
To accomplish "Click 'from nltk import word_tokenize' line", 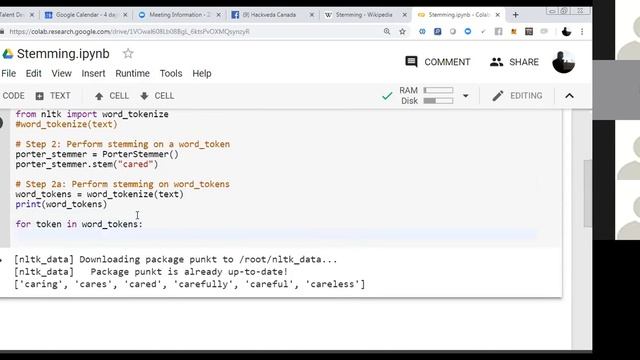I will click(x=92, y=114).
